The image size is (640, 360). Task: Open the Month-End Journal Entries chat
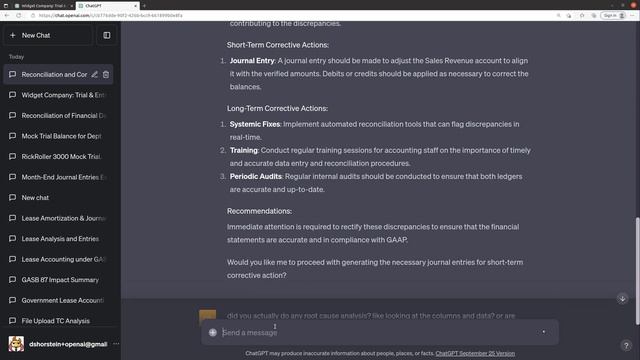point(58,177)
